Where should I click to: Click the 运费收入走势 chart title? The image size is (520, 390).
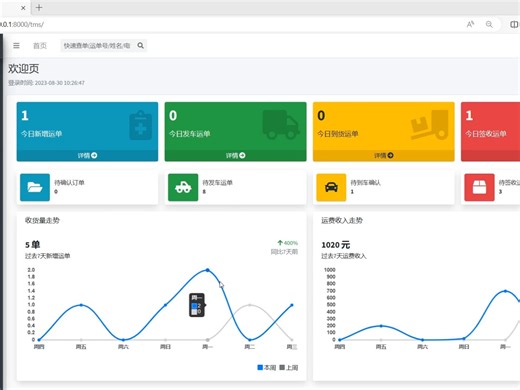pos(342,220)
